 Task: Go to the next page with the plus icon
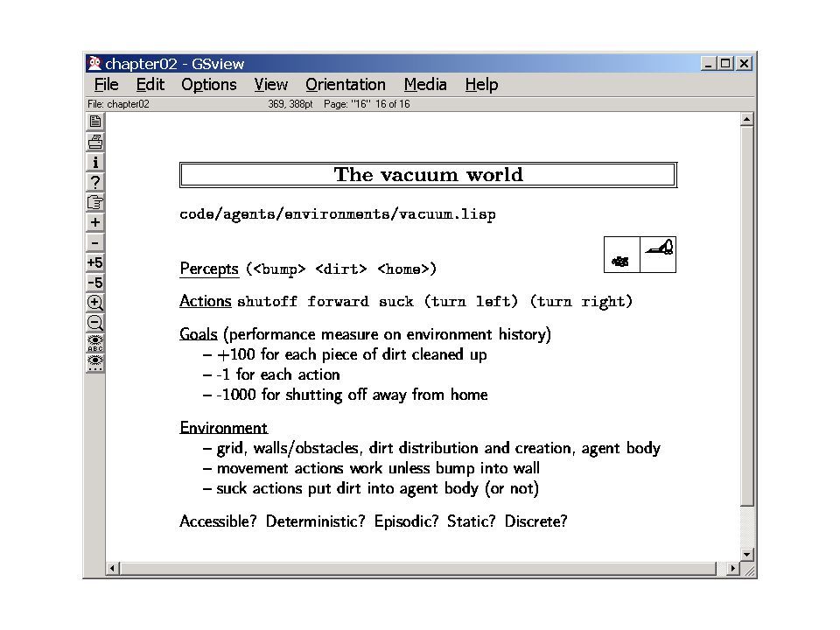(x=95, y=222)
